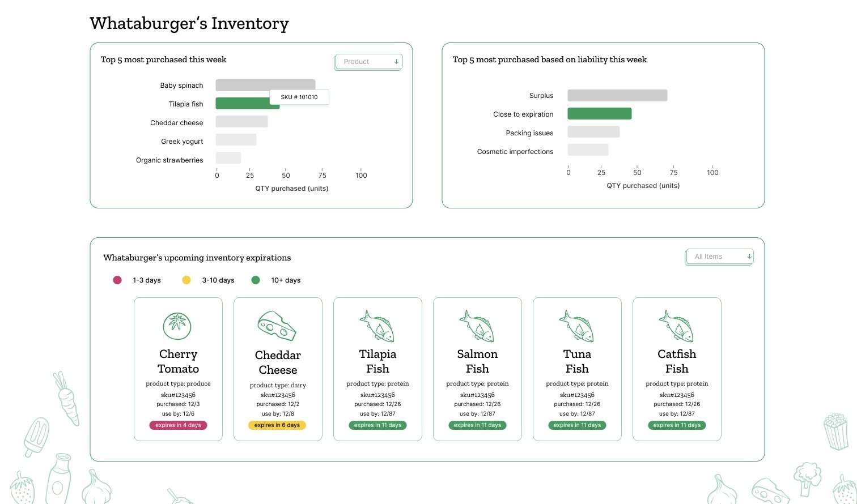Image resolution: width=857 pixels, height=504 pixels.
Task: Click the 'expires in 4 days' badge
Action: tap(178, 425)
